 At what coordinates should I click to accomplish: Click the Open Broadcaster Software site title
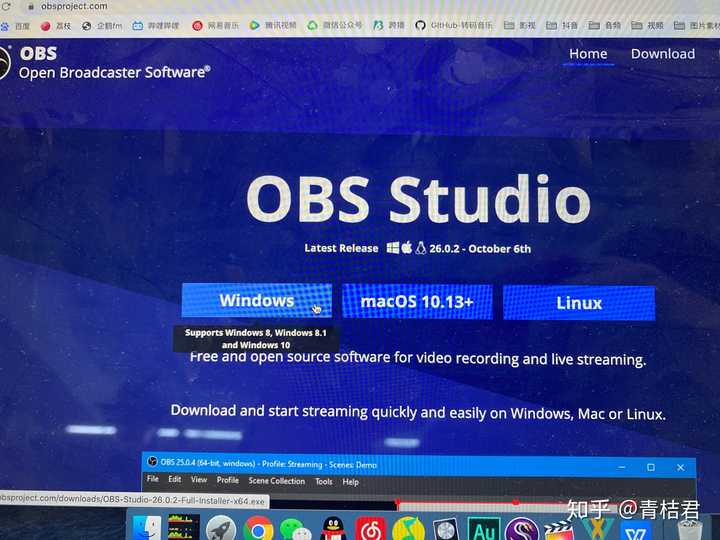pos(115,73)
